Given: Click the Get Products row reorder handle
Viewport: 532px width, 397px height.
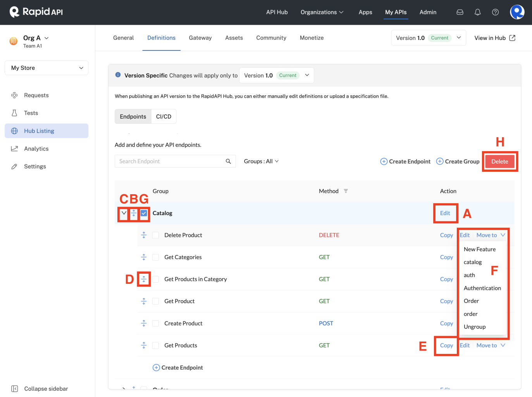Looking at the screenshot, I should click(x=144, y=345).
